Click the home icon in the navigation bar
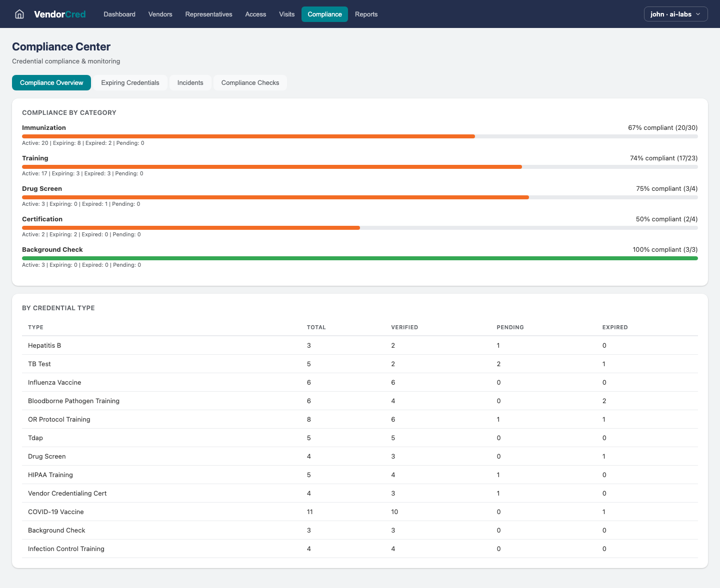720x588 pixels. (x=19, y=14)
